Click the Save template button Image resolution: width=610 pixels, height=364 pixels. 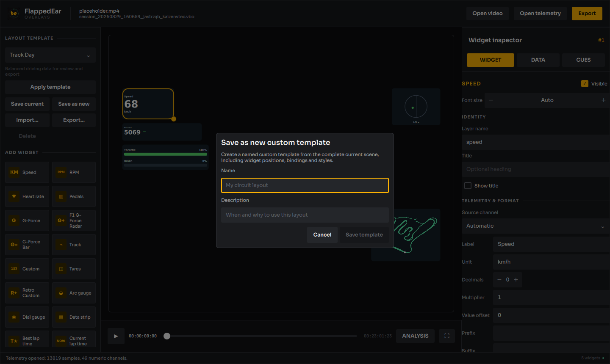364,234
